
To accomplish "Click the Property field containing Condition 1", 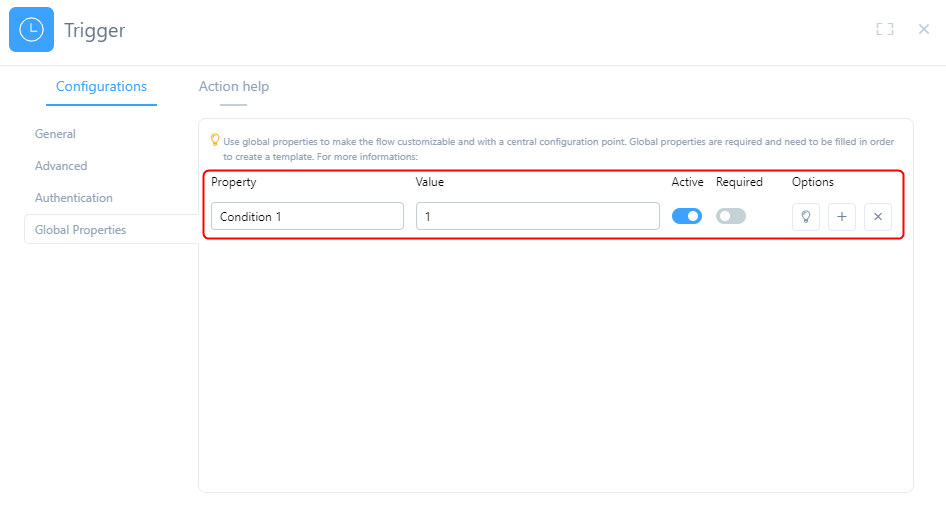I will 307,216.
